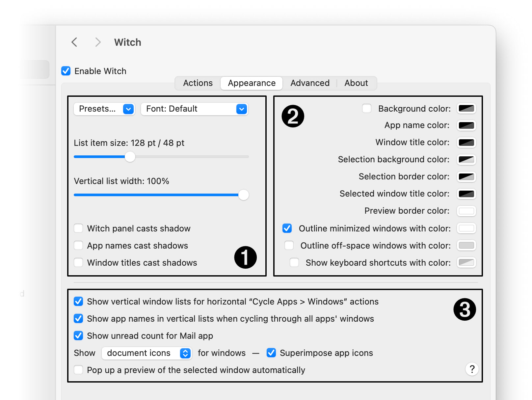Uncheck Show app names in vertical lists
This screenshot has width=532, height=400.
click(x=78, y=318)
